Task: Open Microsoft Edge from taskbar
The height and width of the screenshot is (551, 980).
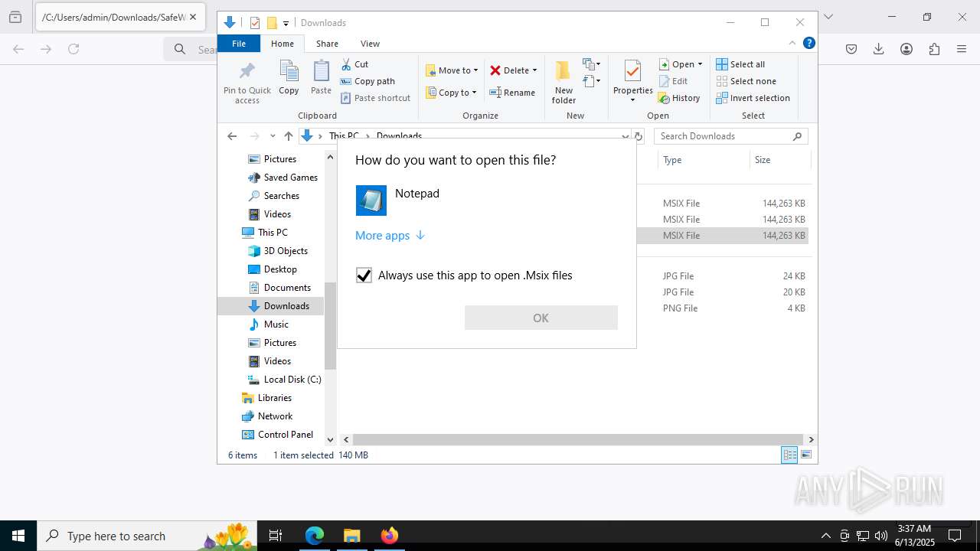Action: pyautogui.click(x=315, y=536)
